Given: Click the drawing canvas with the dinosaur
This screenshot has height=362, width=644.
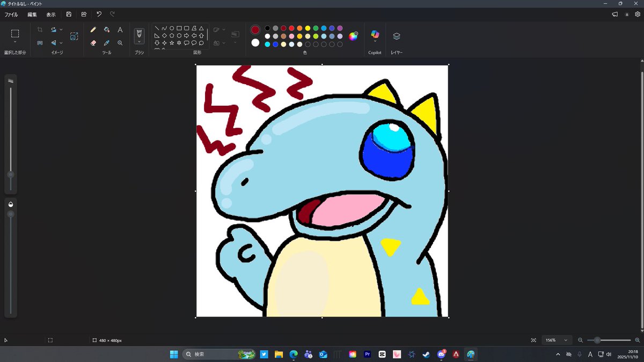Looking at the screenshot, I should [x=322, y=191].
